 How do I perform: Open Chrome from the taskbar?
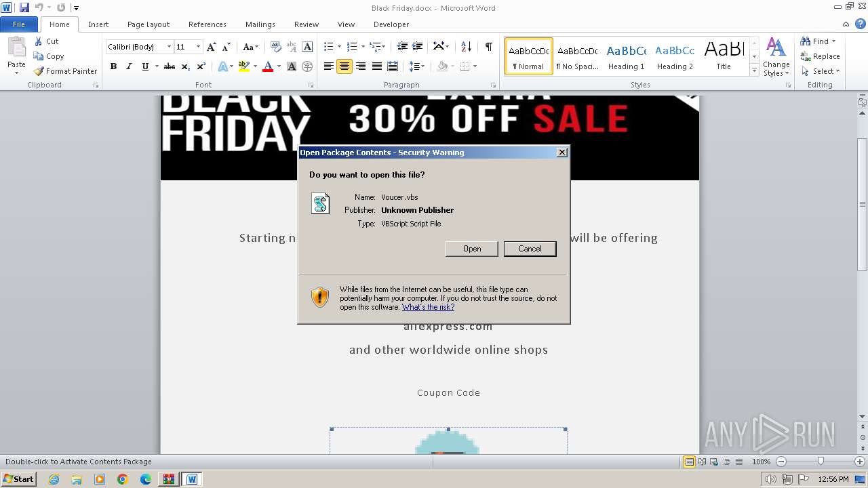point(123,479)
